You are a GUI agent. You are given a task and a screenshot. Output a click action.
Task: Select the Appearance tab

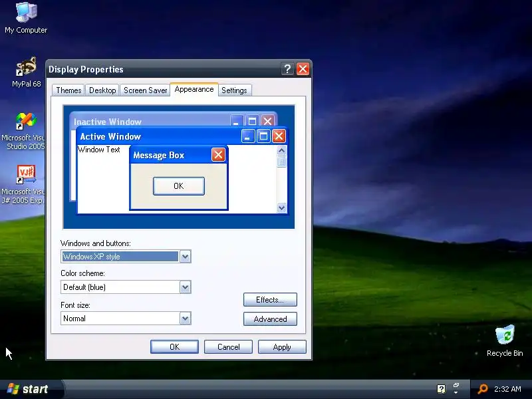click(194, 89)
